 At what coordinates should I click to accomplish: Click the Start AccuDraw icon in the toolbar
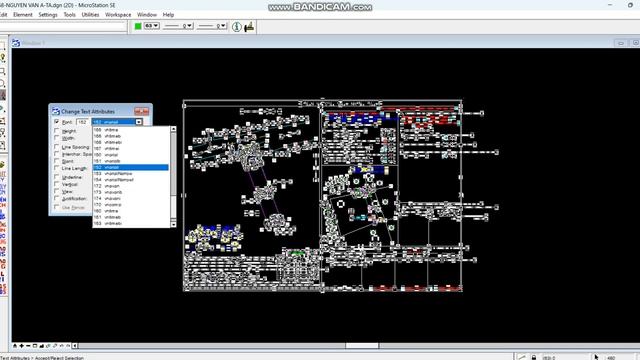(x=249, y=27)
